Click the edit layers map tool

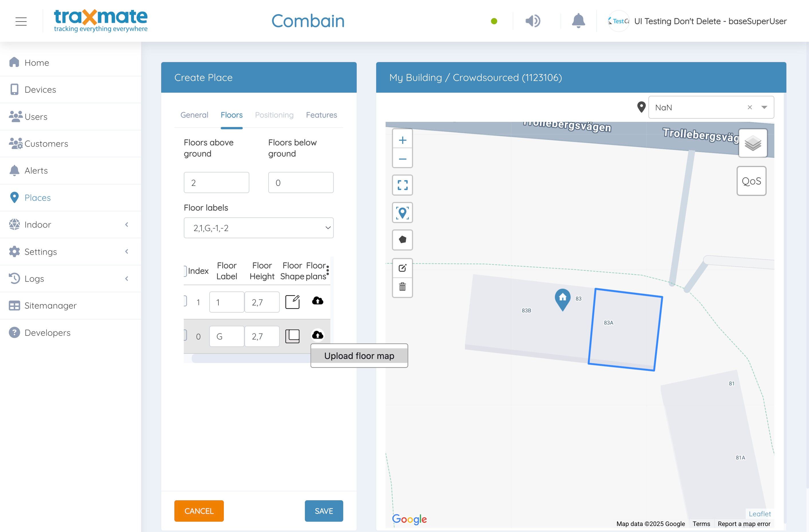click(x=402, y=268)
